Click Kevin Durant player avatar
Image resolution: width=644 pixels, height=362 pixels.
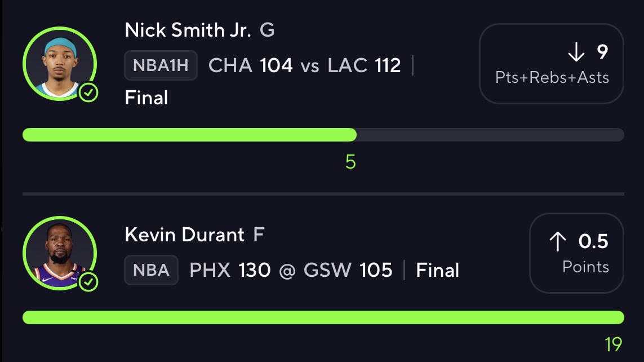[60, 253]
